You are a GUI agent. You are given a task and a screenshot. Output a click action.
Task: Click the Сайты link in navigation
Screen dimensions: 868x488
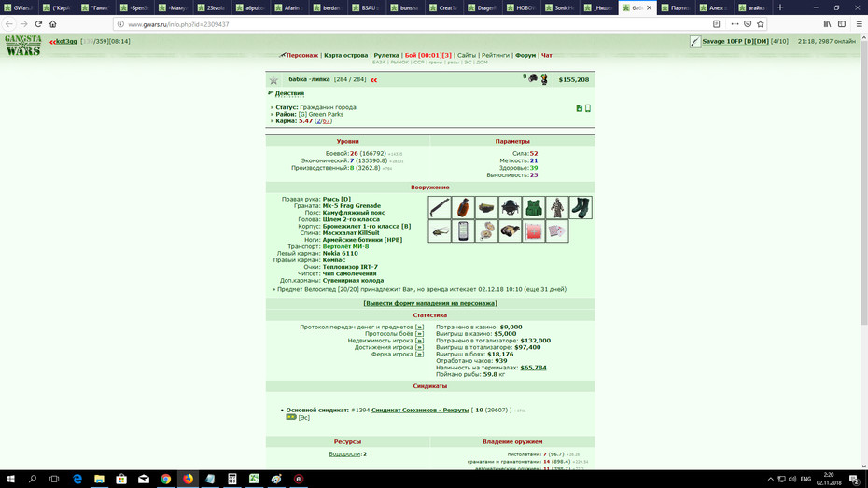tap(467, 55)
